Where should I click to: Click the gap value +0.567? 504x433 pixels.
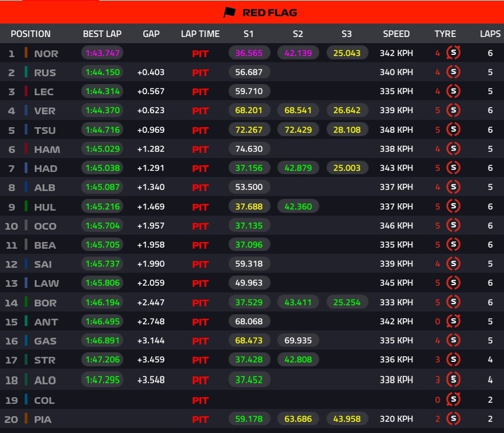point(151,91)
